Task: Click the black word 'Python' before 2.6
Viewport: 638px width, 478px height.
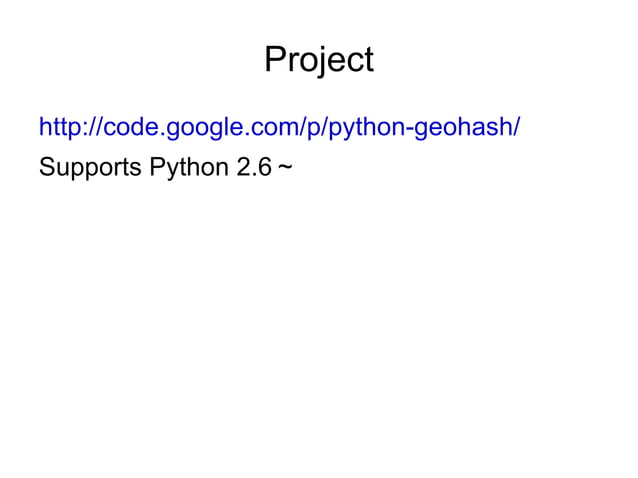Action: 189,168
